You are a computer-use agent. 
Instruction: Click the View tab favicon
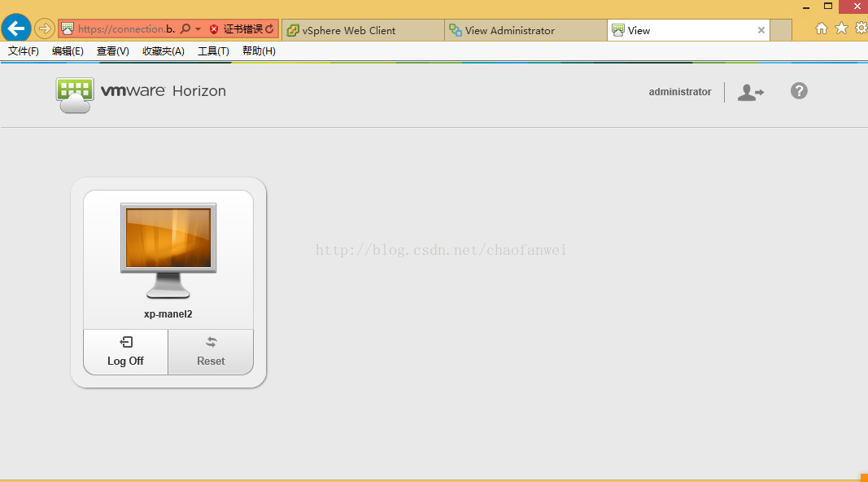pyautogui.click(x=618, y=30)
